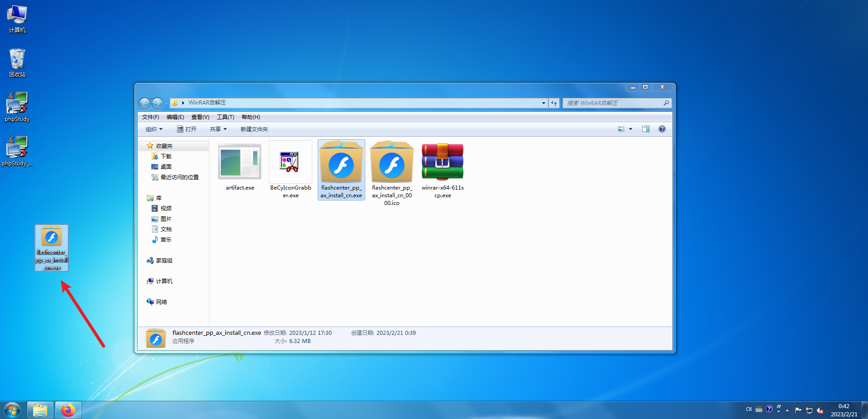This screenshot has width=868, height=419.
Task: Open the network tray icon
Action: click(809, 410)
